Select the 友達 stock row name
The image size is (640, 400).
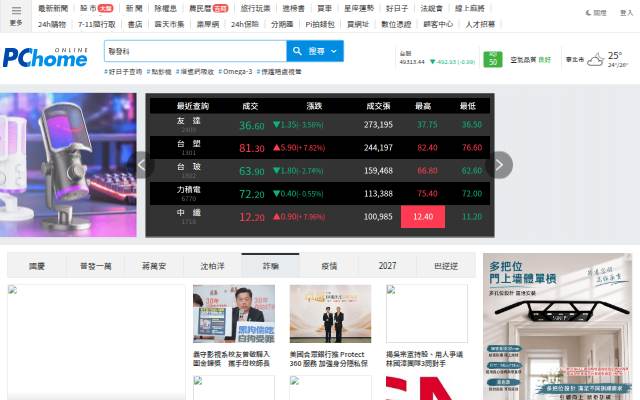(188, 121)
